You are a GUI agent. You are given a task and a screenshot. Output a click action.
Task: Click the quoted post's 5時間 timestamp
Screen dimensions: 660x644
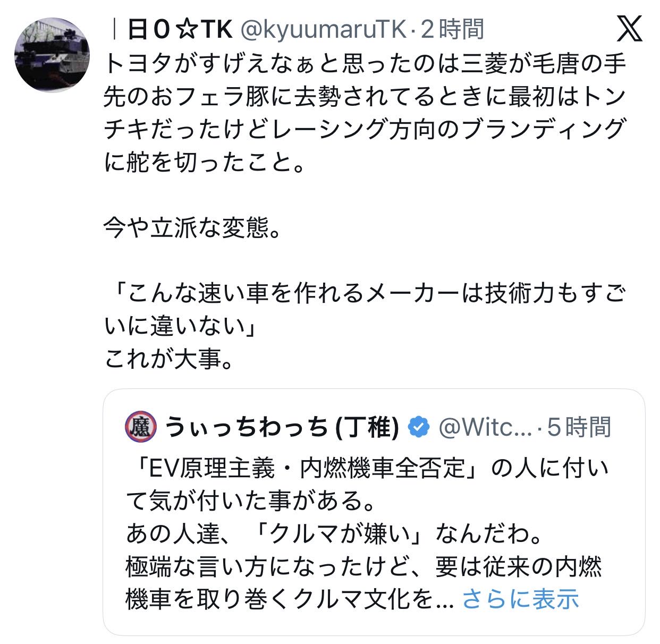point(579,427)
